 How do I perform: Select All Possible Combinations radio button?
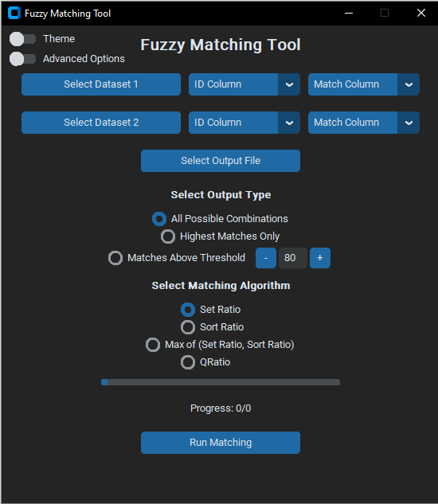click(159, 219)
